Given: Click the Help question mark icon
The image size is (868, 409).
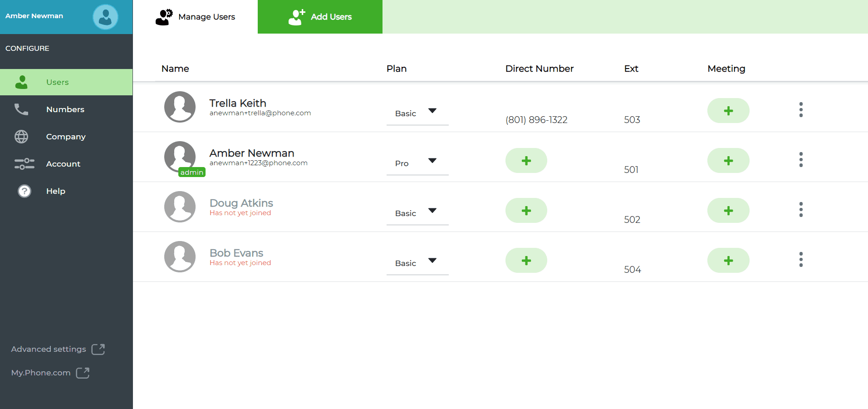Looking at the screenshot, I should point(25,191).
